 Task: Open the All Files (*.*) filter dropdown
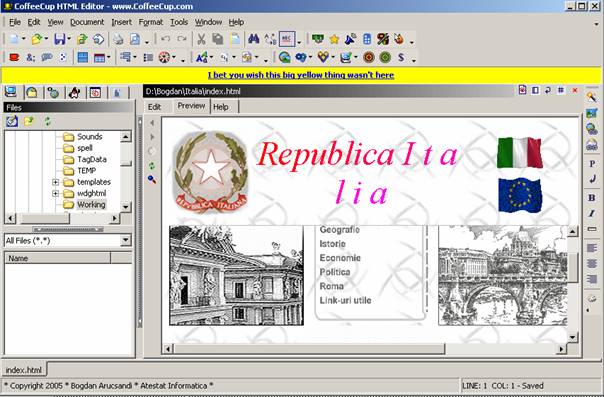[x=126, y=240]
